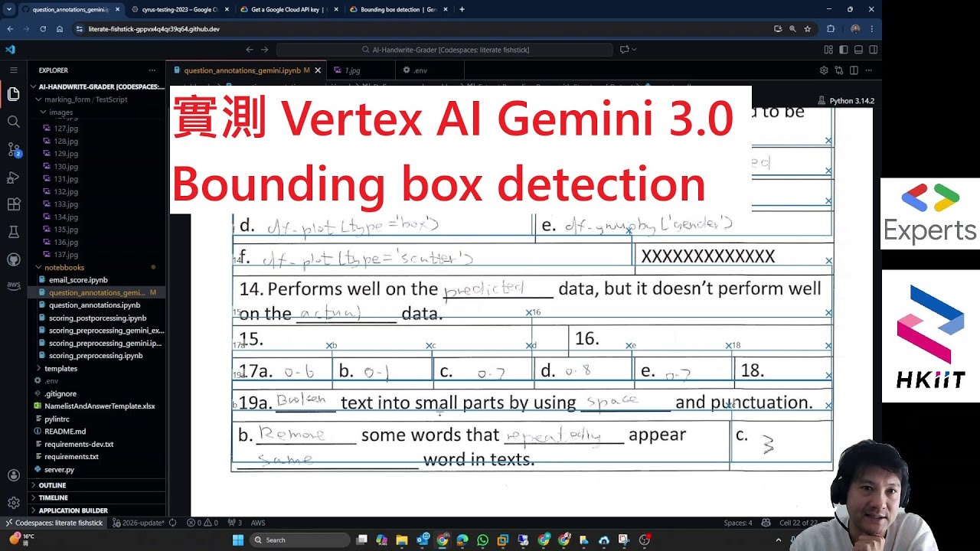Go back with the editor navigation arrow

pyautogui.click(x=250, y=50)
